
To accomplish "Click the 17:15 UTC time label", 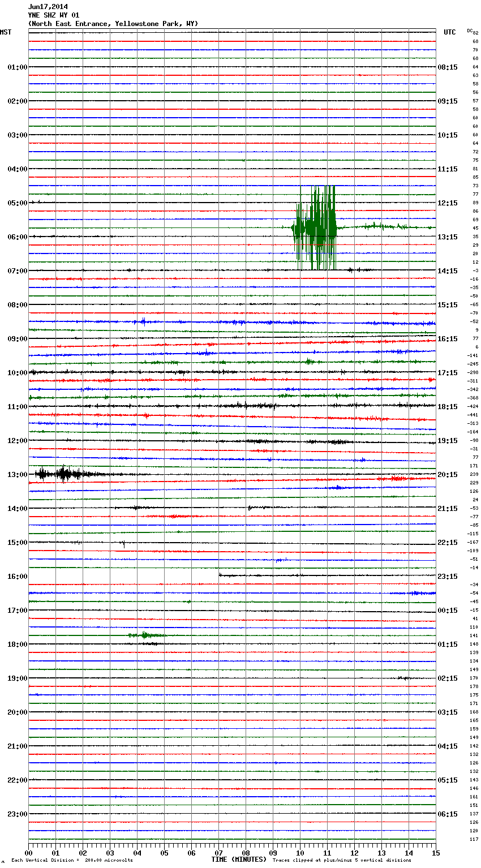I will [x=448, y=373].
